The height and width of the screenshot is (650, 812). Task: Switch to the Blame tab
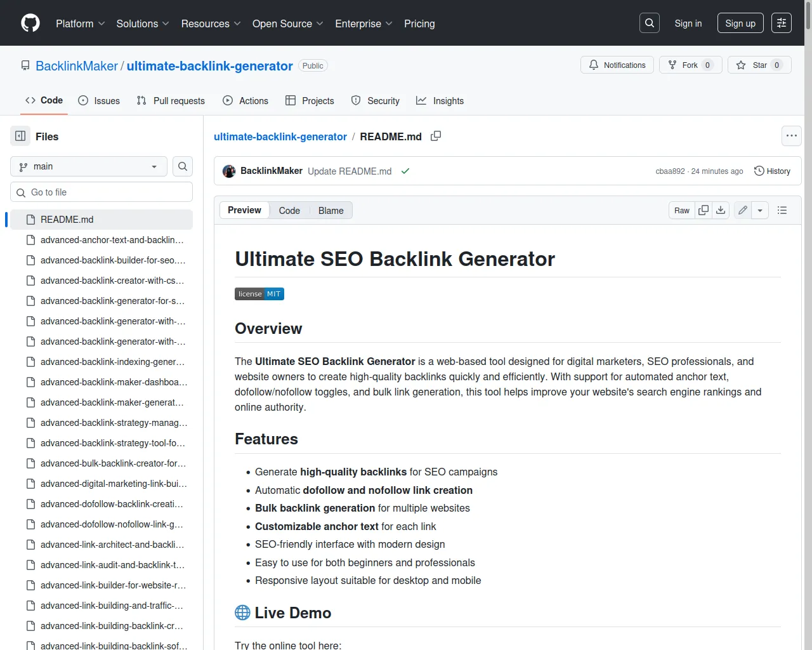(x=331, y=211)
